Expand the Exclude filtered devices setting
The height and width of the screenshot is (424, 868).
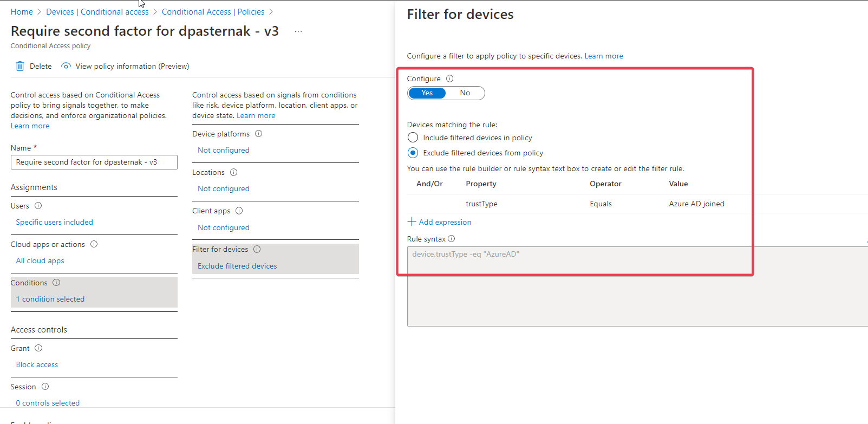[x=237, y=266]
